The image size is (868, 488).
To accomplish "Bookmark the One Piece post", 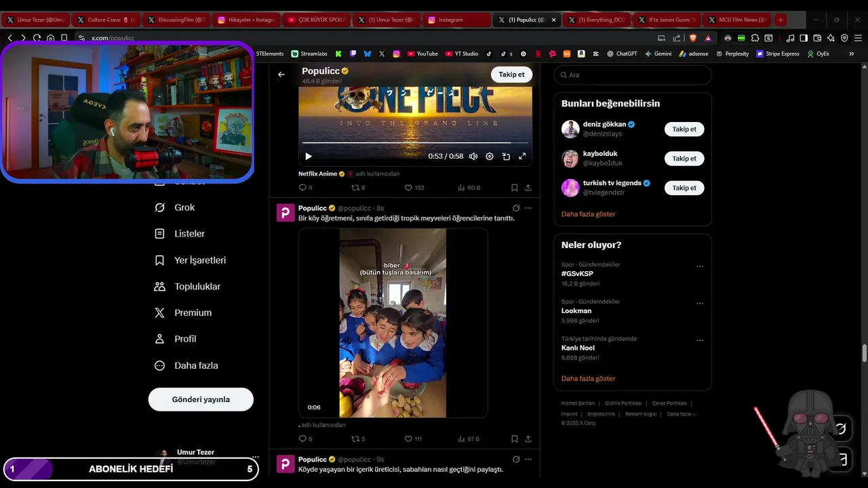I will coord(515,188).
